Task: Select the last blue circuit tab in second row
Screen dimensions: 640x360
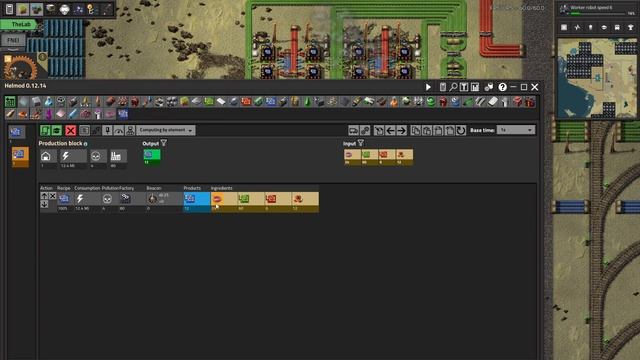Action: click(x=123, y=114)
